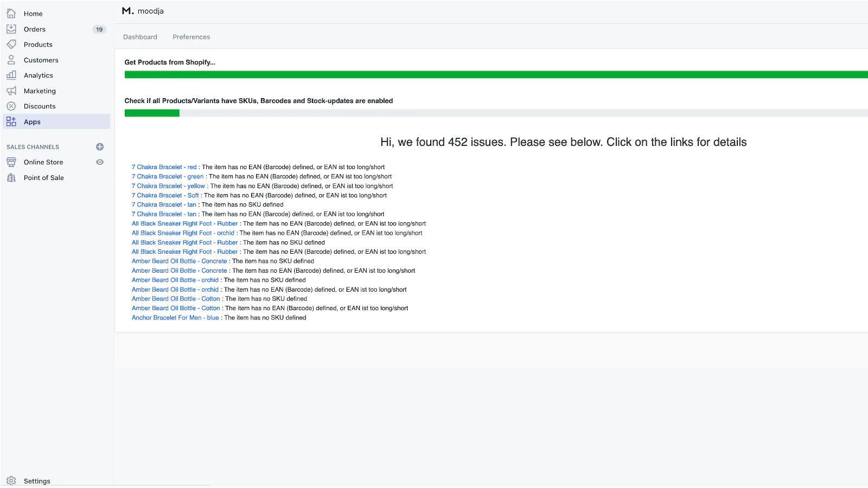Open Point of Sale channel
The height and width of the screenshot is (488, 868).
click(44, 178)
